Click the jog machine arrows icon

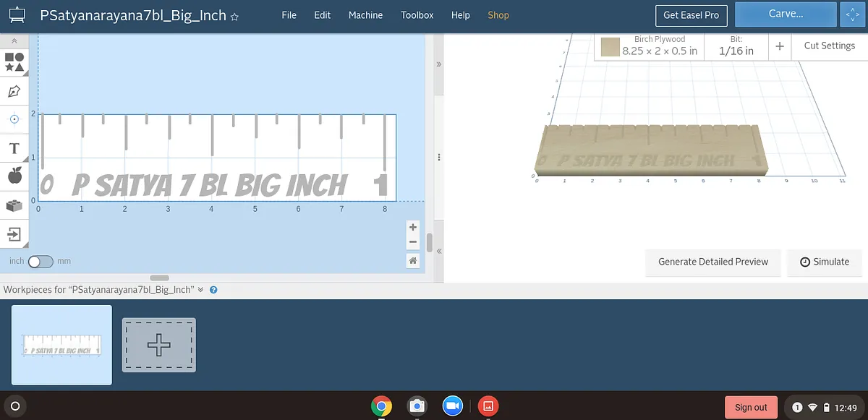click(x=851, y=14)
